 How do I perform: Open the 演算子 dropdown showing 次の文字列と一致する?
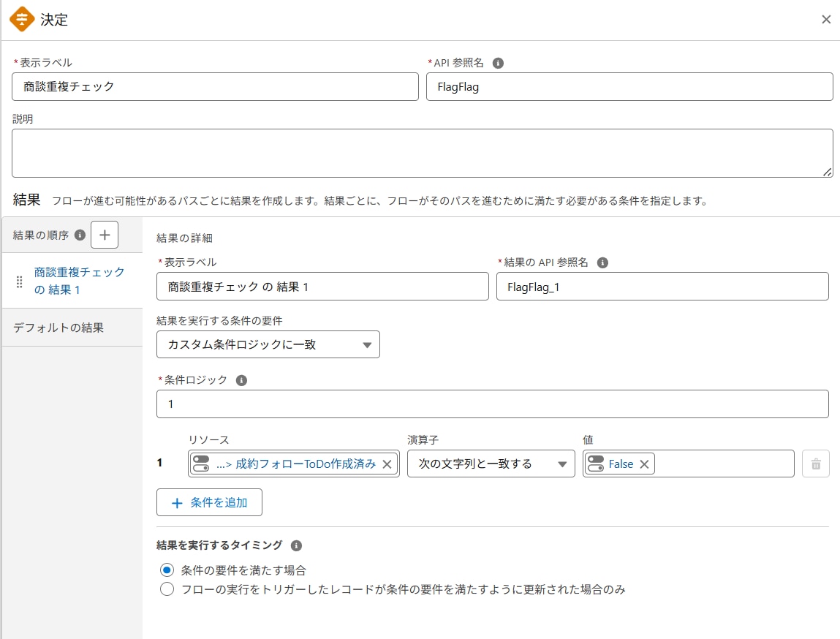(x=491, y=463)
